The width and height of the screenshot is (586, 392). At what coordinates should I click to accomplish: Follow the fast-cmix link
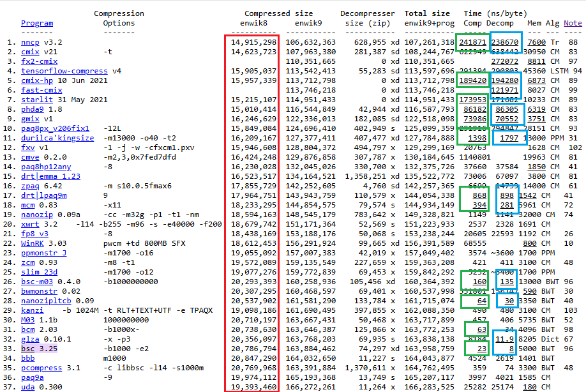pyautogui.click(x=41, y=90)
